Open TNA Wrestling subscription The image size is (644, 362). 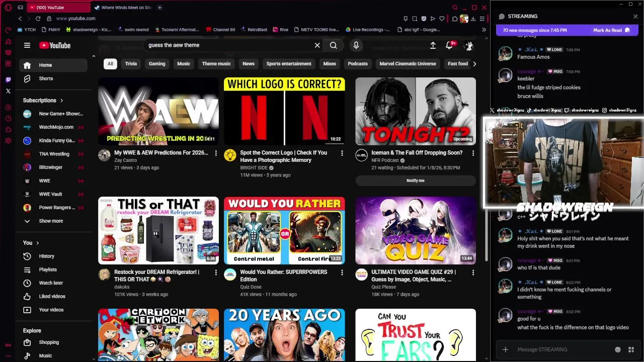point(53,154)
